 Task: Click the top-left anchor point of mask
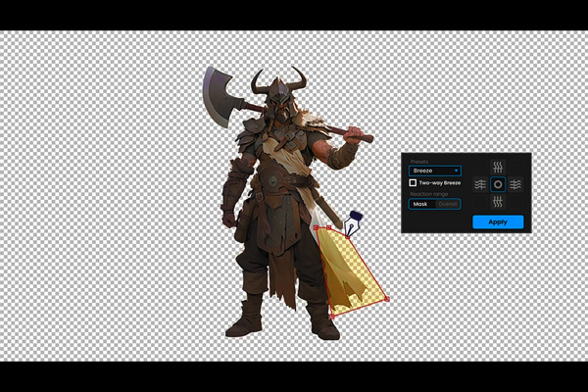tap(316, 227)
